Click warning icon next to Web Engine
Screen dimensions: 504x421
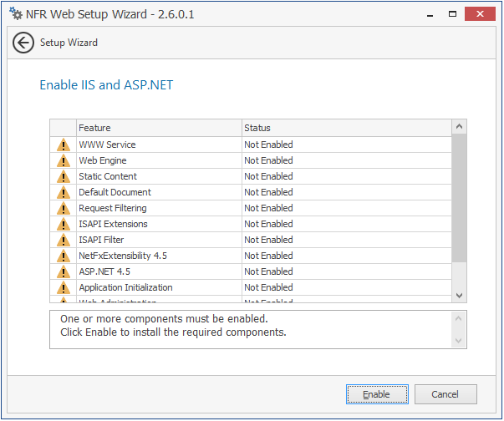tap(64, 161)
